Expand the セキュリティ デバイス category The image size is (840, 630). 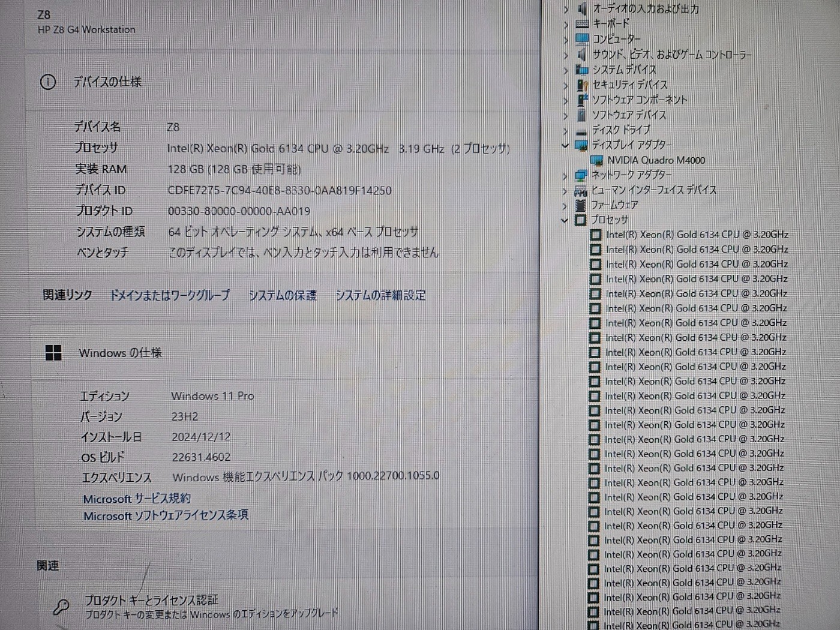coord(566,85)
